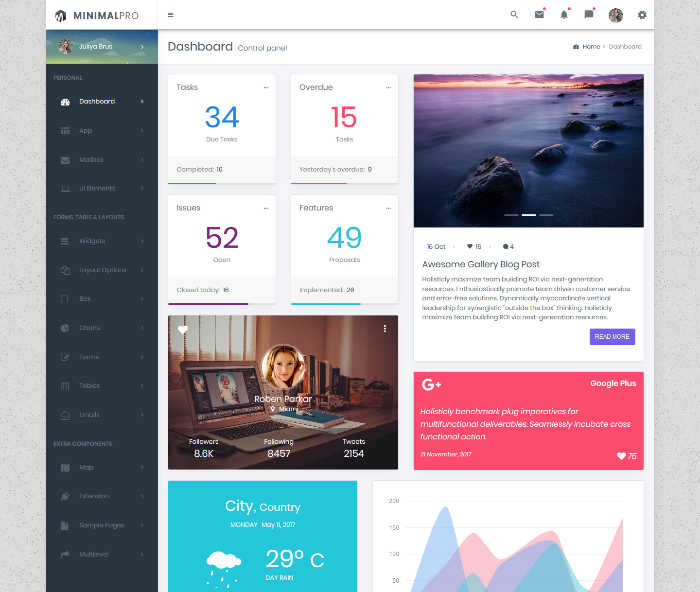Open Sample Pages in the sidebar
This screenshot has width=700, height=592.
coord(102,525)
